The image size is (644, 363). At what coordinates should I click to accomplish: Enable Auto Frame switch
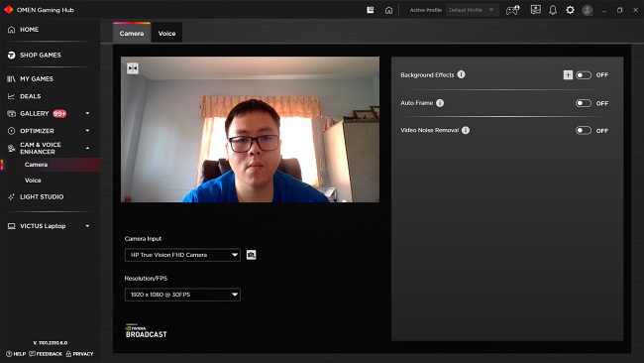pos(584,103)
